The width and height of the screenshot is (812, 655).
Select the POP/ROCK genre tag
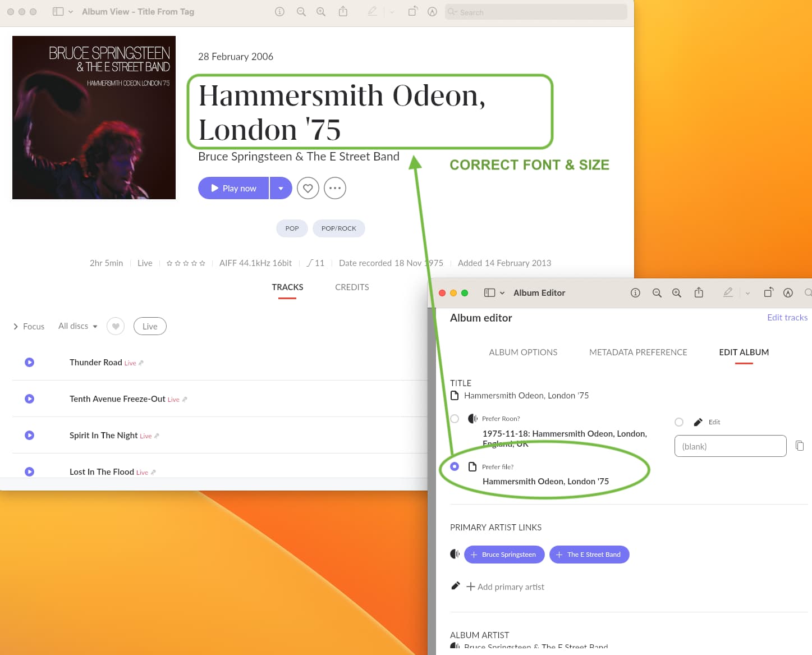tap(339, 228)
